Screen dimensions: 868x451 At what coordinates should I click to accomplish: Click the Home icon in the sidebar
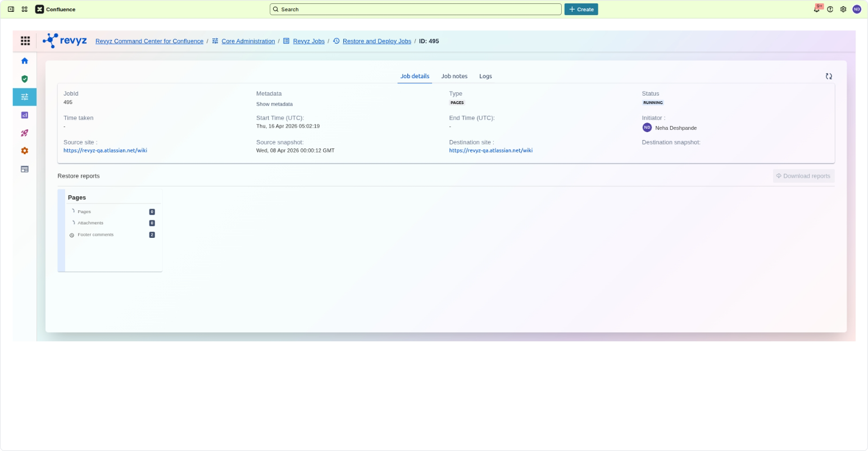click(x=25, y=61)
